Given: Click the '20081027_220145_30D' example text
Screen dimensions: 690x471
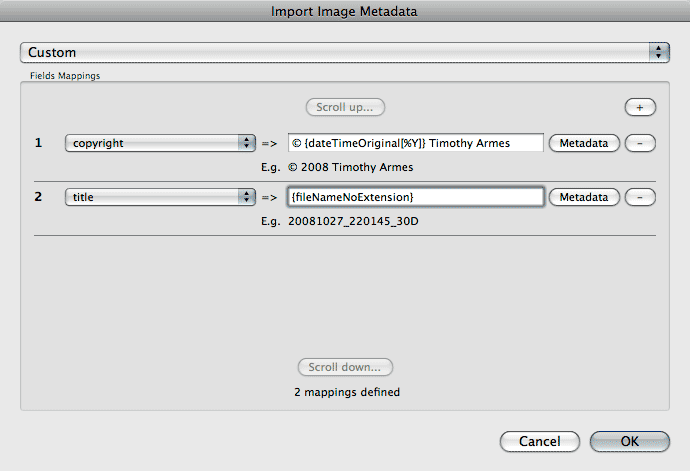Looking at the screenshot, I should 352,221.
